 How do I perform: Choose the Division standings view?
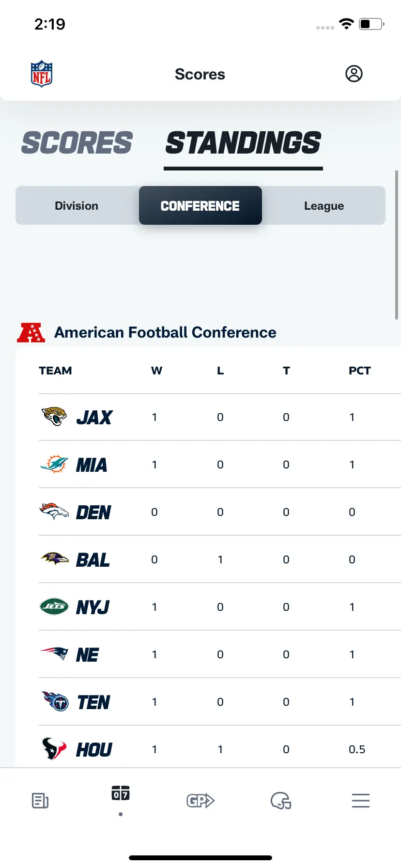tap(77, 206)
